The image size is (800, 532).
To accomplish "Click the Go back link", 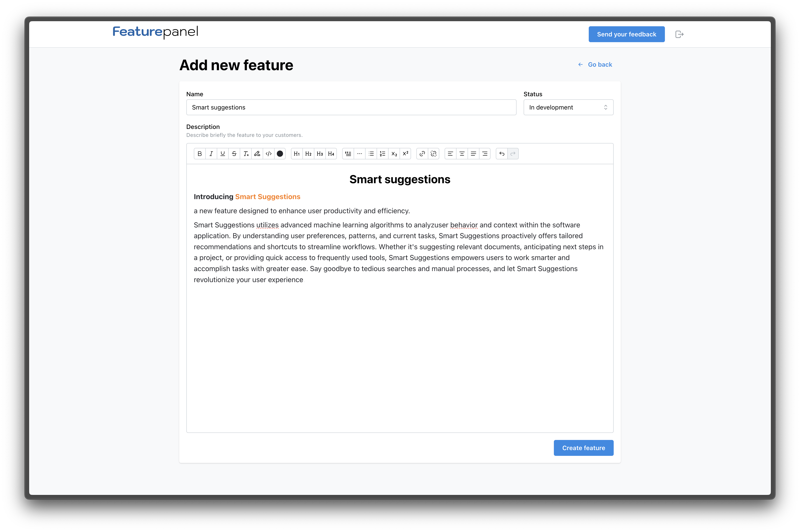I will pos(595,64).
